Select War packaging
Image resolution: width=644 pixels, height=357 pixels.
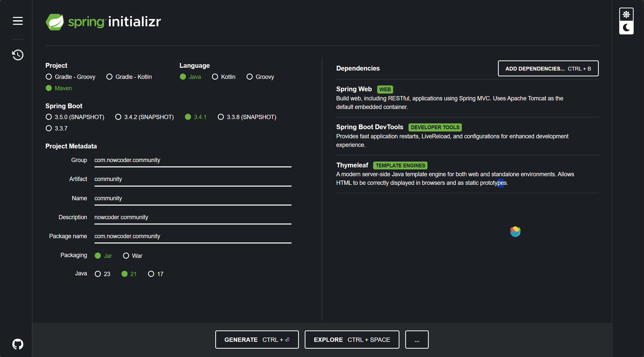tap(126, 256)
